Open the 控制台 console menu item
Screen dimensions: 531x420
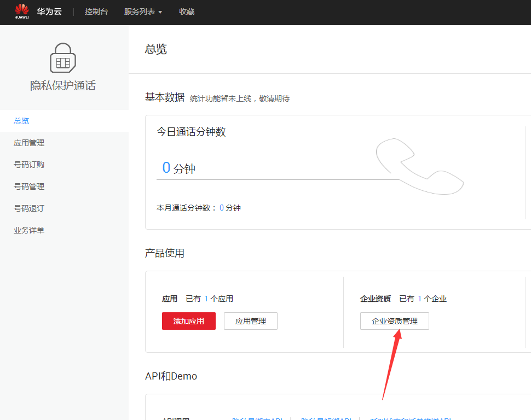pos(96,11)
